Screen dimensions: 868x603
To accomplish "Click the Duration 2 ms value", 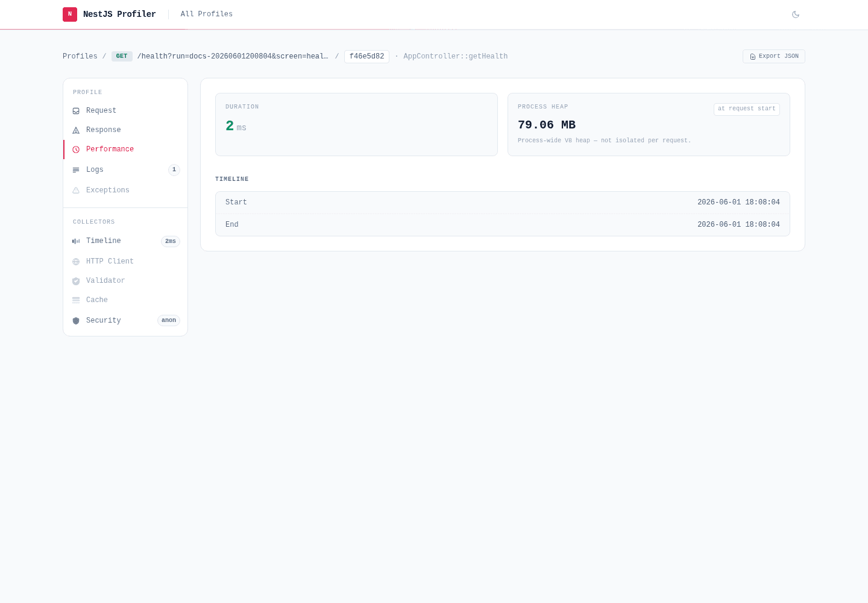I will [x=236, y=126].
